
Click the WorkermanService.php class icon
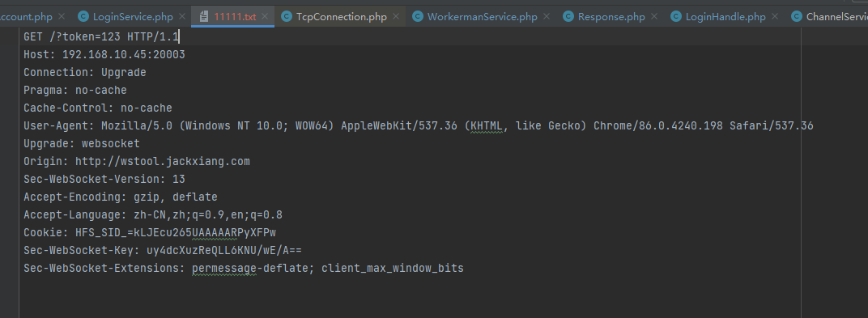pyautogui.click(x=418, y=17)
